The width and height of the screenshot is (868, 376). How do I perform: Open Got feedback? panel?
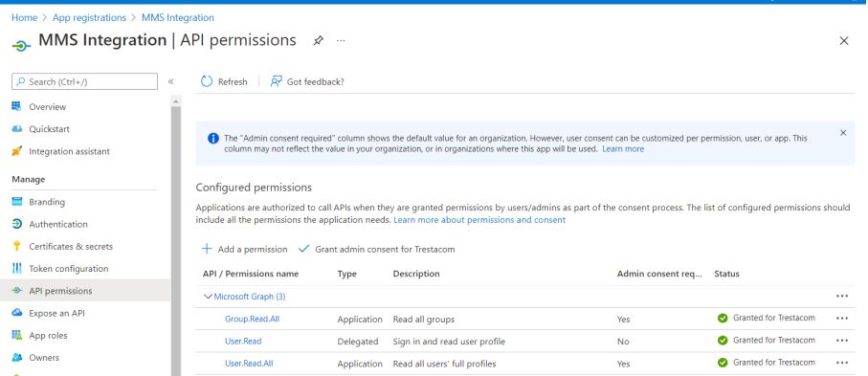pos(306,81)
